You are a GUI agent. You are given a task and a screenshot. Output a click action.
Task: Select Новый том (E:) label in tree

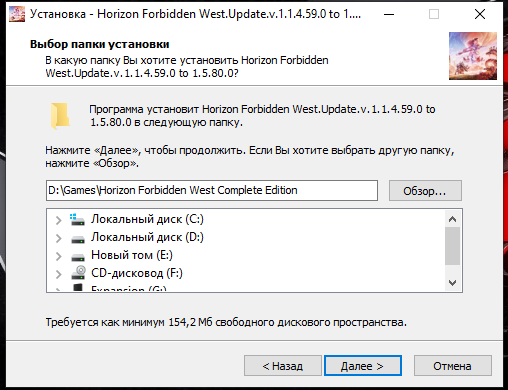tap(132, 255)
